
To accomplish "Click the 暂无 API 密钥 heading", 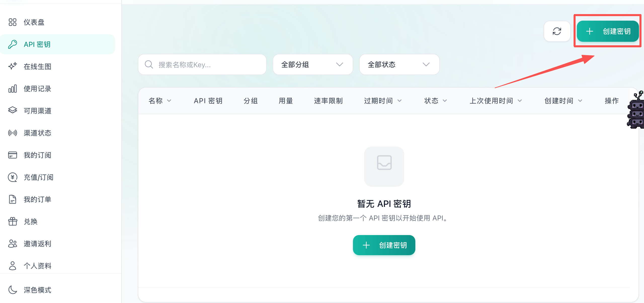I will [x=384, y=204].
